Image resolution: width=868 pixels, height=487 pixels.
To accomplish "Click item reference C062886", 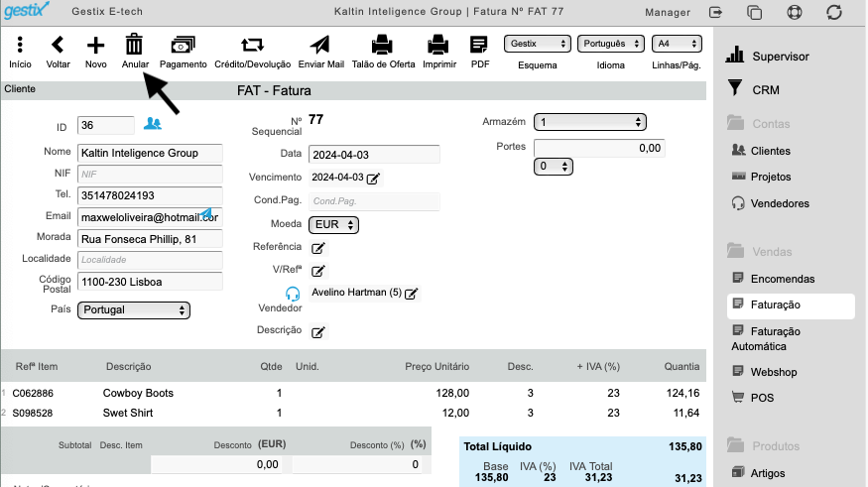I will (x=33, y=394).
